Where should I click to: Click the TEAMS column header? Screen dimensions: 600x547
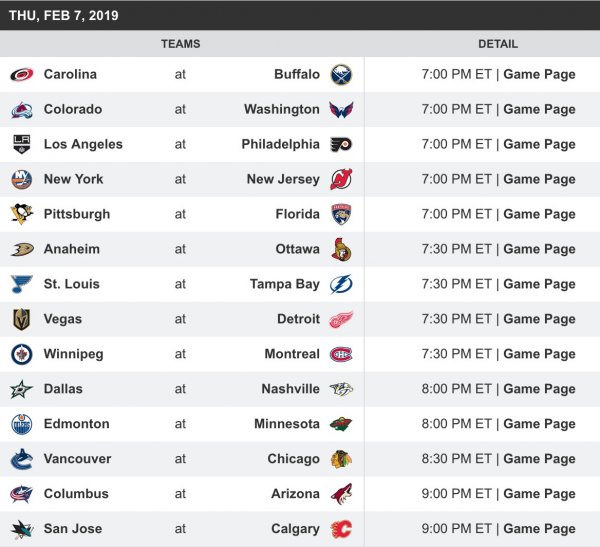(181, 44)
